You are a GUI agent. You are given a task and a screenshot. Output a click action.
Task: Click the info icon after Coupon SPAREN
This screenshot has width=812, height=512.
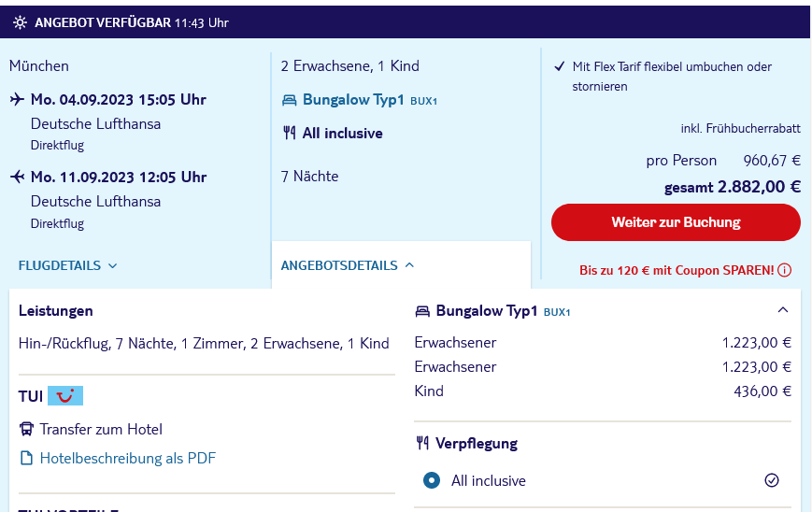(x=785, y=270)
